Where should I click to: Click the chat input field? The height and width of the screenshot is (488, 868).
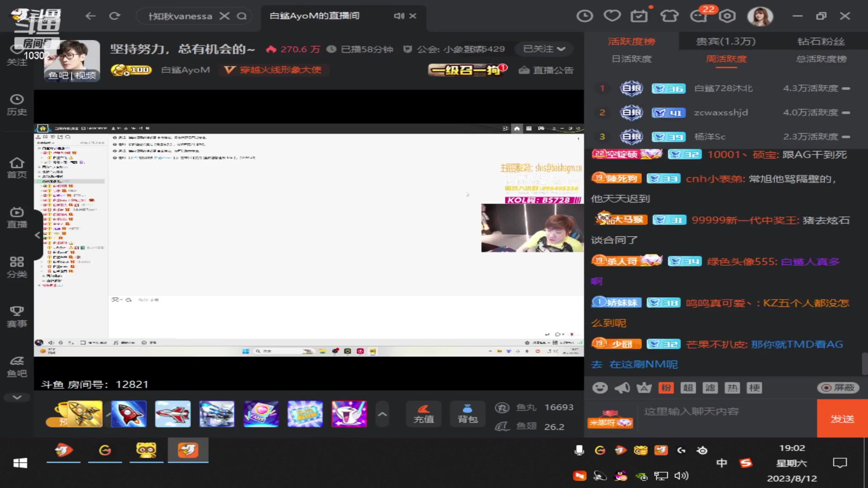click(x=728, y=412)
